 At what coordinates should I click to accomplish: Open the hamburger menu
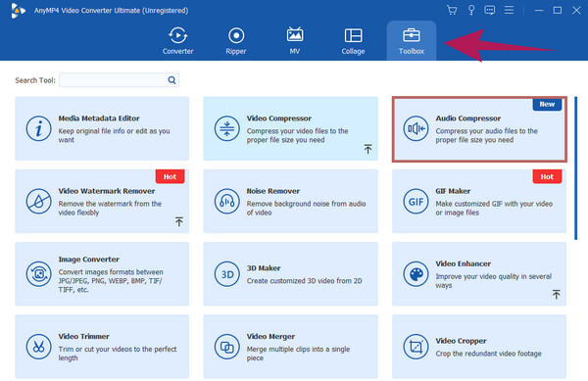509,10
